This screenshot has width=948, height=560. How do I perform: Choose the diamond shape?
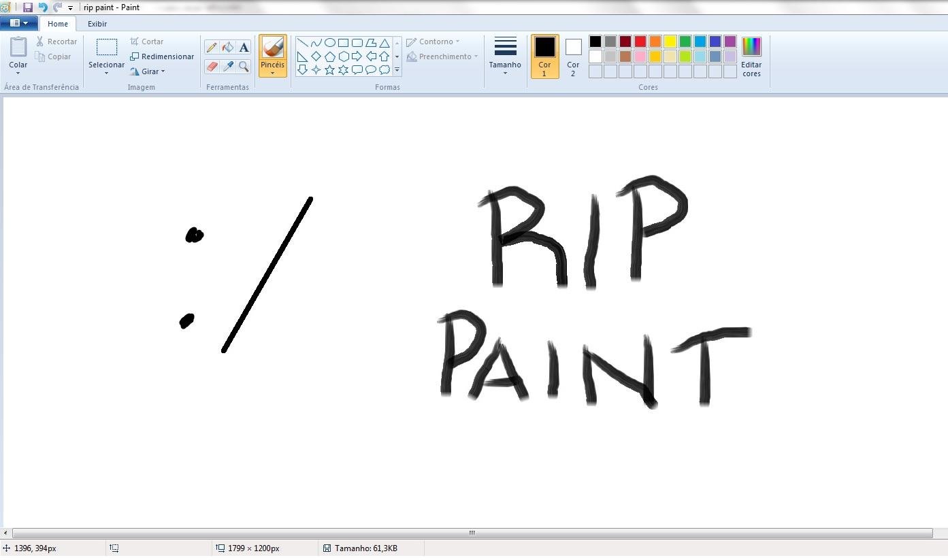316,56
